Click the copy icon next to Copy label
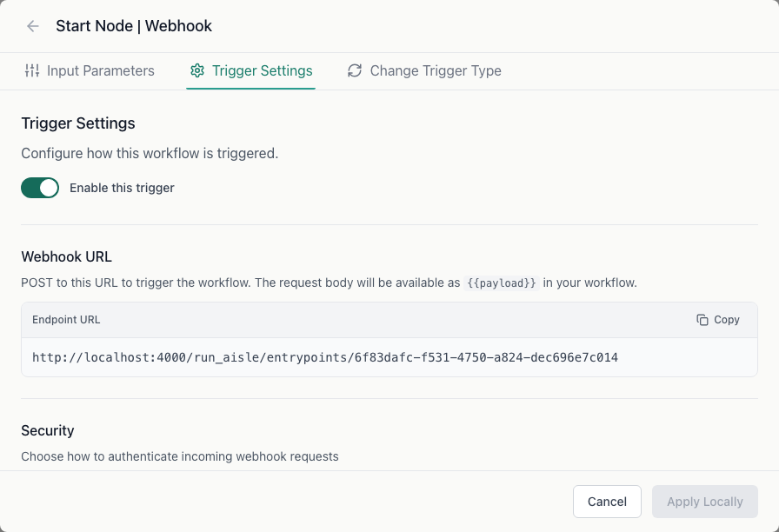The height and width of the screenshot is (532, 779). click(701, 319)
